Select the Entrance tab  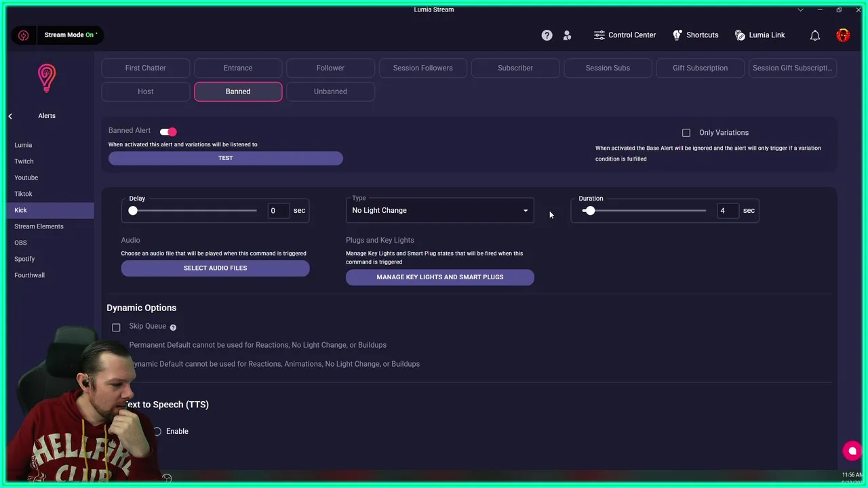(x=238, y=68)
